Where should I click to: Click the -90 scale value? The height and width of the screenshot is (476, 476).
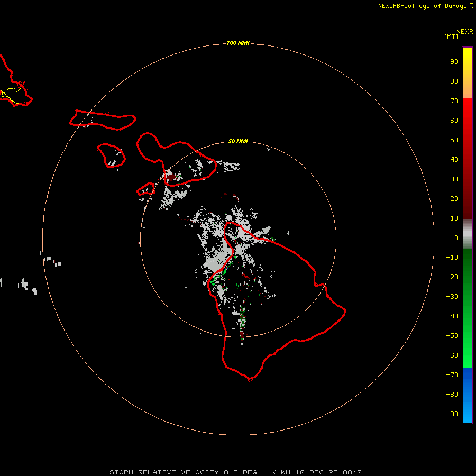pyautogui.click(x=452, y=414)
